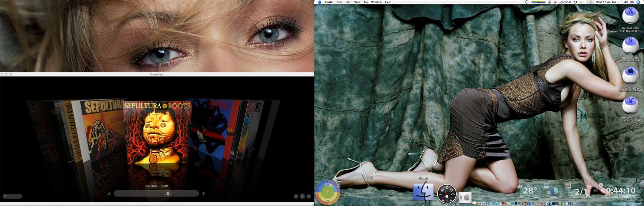644x206 pixels.
Task: Open the Help menu
Action: [388, 2]
